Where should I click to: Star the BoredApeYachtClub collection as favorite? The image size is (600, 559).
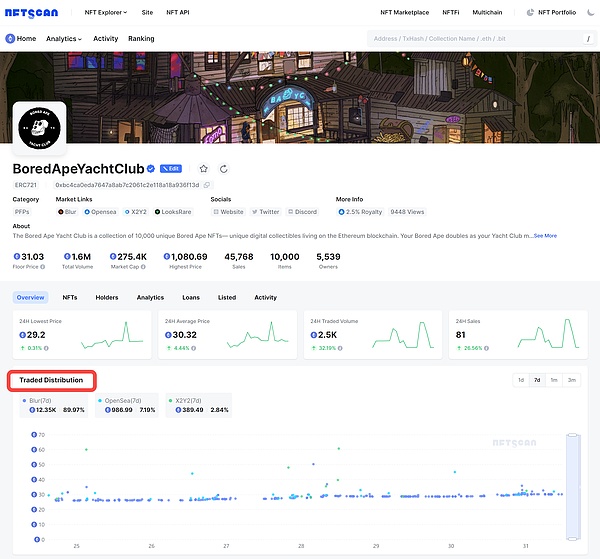coord(203,169)
